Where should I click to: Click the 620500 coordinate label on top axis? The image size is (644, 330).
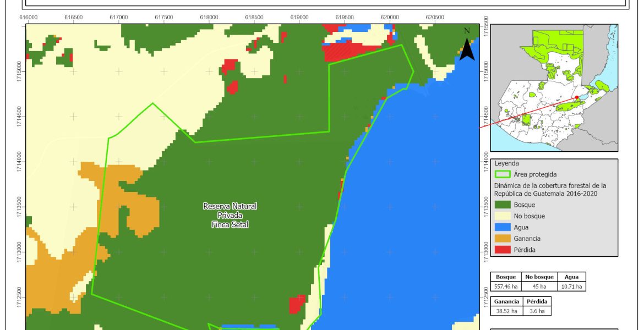pos(435,17)
